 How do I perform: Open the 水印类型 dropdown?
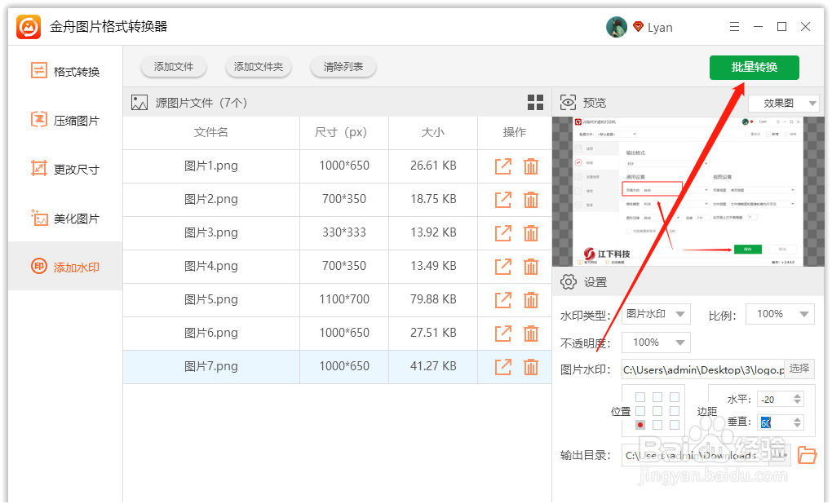coord(657,313)
